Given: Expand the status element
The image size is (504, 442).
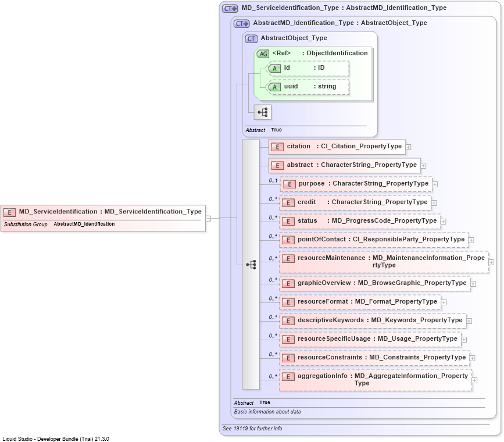Looking at the screenshot, I should (443, 222).
